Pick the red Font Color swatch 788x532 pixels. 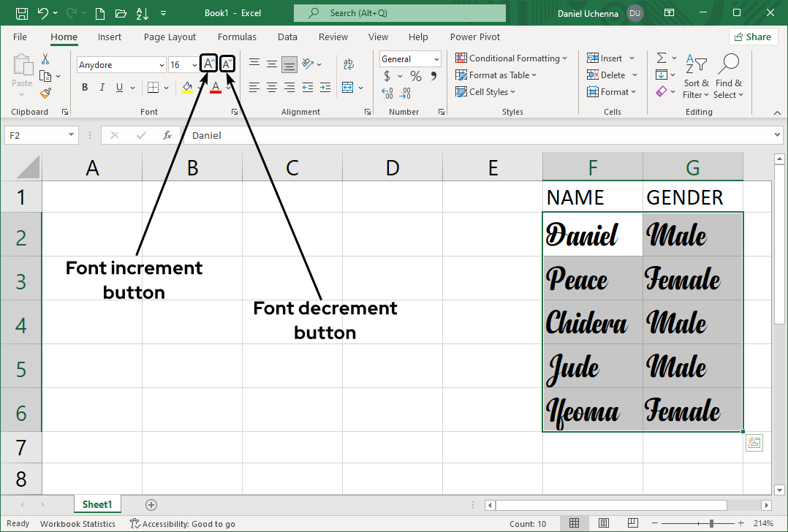coord(216,87)
